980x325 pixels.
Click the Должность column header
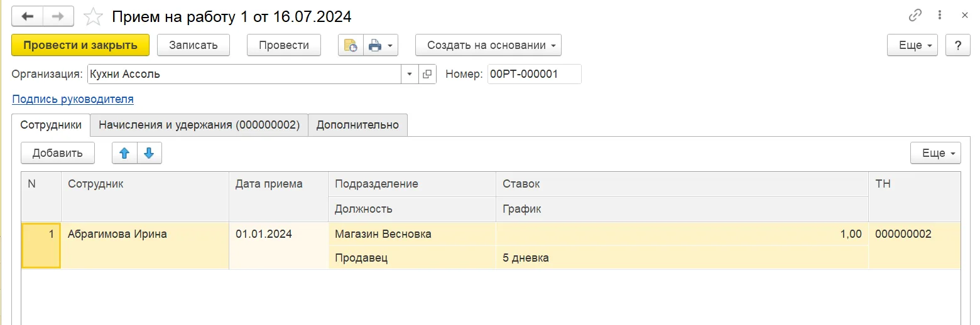click(x=412, y=209)
